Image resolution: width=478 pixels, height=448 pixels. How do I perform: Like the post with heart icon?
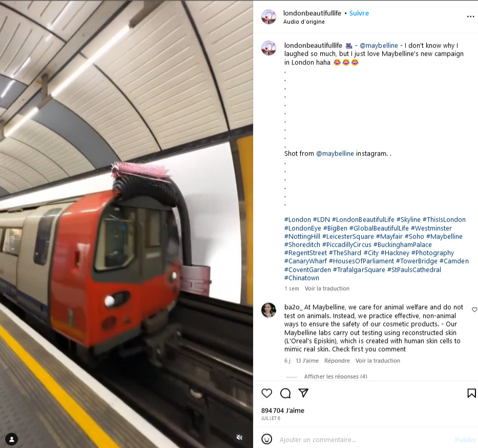point(267,393)
